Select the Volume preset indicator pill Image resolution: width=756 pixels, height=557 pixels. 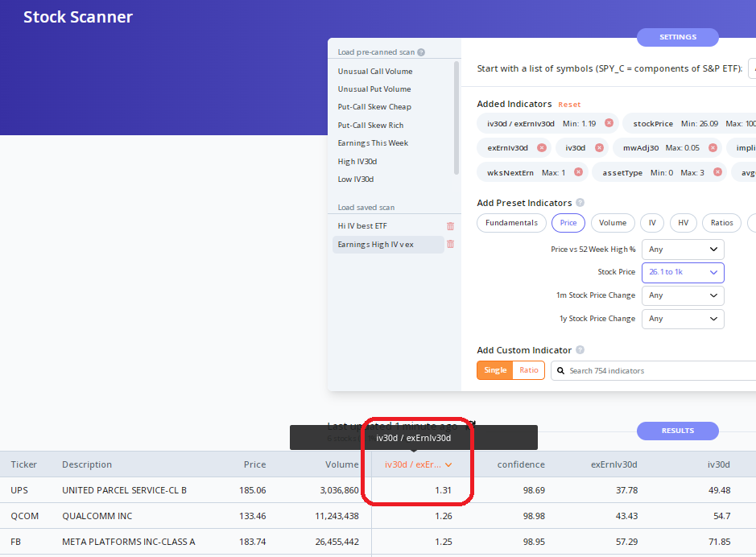pos(612,223)
